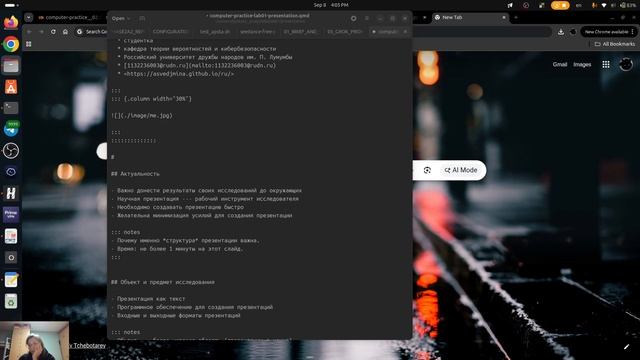The height and width of the screenshot is (360, 640).
Task: Open Gmail link
Action: (x=560, y=64)
